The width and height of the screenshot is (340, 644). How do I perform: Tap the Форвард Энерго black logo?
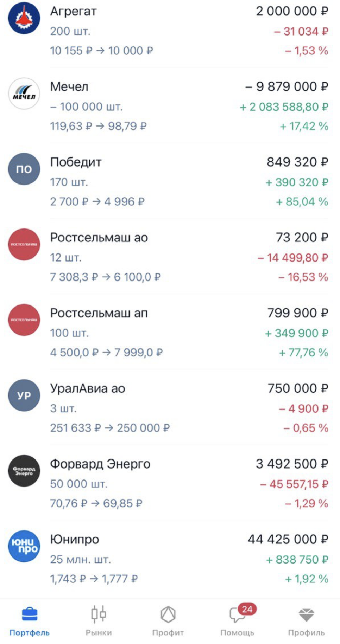[24, 471]
